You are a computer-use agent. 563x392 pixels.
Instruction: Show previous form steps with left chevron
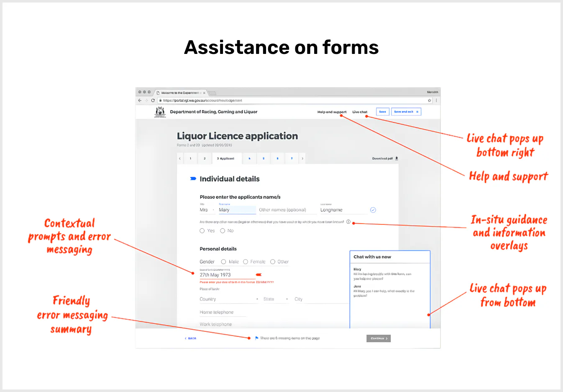tap(180, 158)
